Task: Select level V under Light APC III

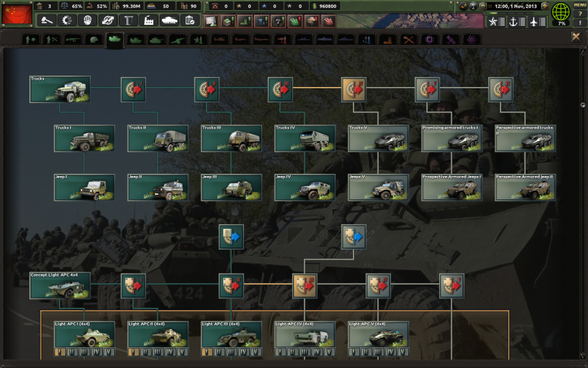Action: (256, 352)
